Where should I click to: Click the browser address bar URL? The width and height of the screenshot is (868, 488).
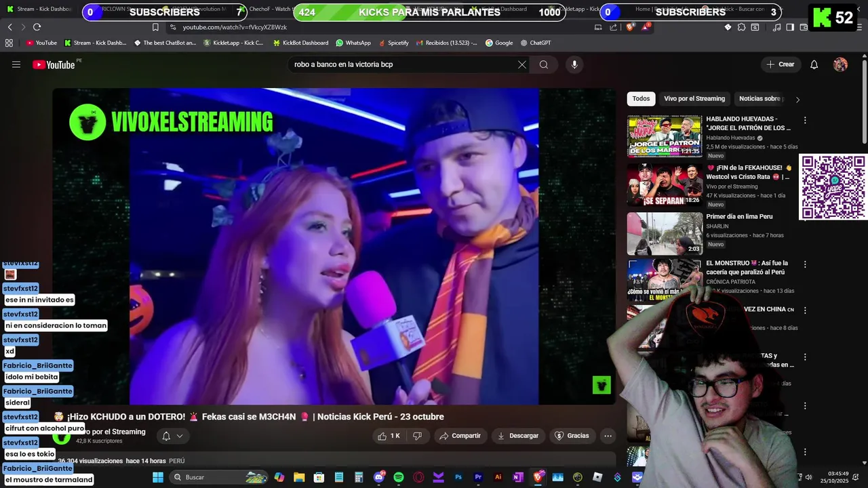coord(235,27)
